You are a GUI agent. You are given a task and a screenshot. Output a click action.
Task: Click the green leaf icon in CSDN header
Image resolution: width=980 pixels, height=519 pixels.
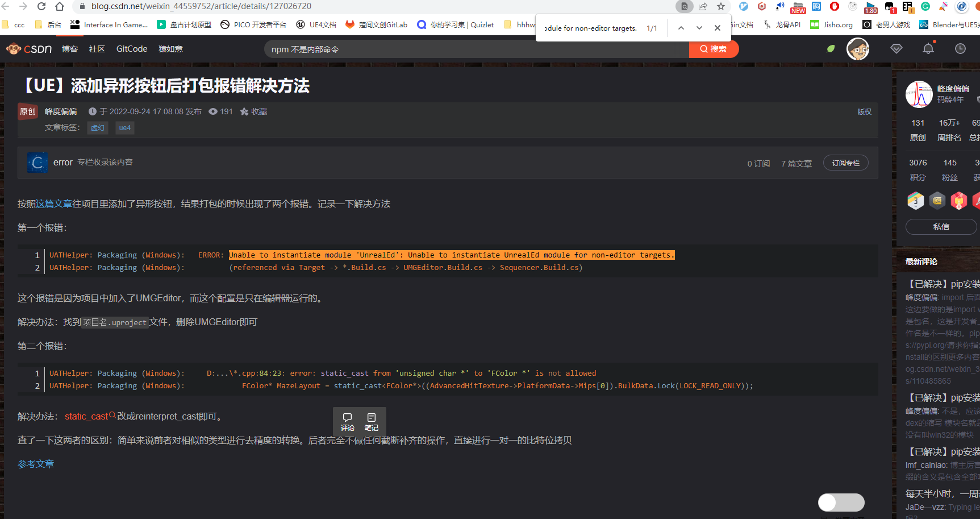pos(831,49)
